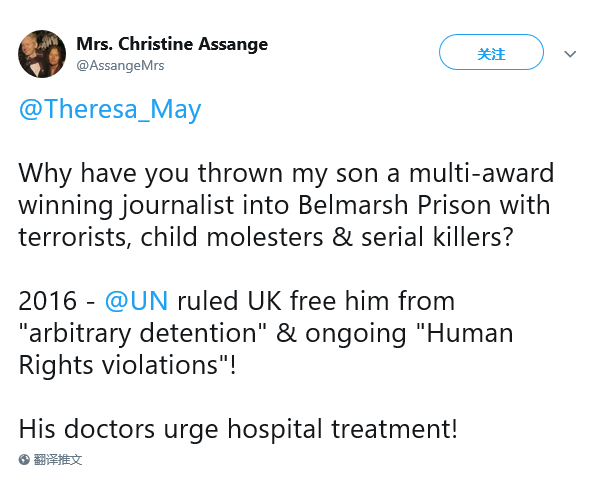Click the 关注 follow button

491,53
